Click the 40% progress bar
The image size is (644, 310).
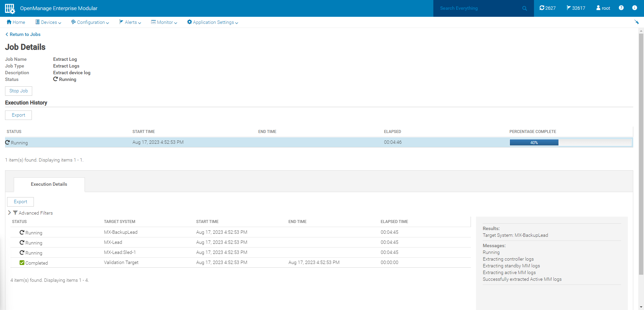point(534,142)
